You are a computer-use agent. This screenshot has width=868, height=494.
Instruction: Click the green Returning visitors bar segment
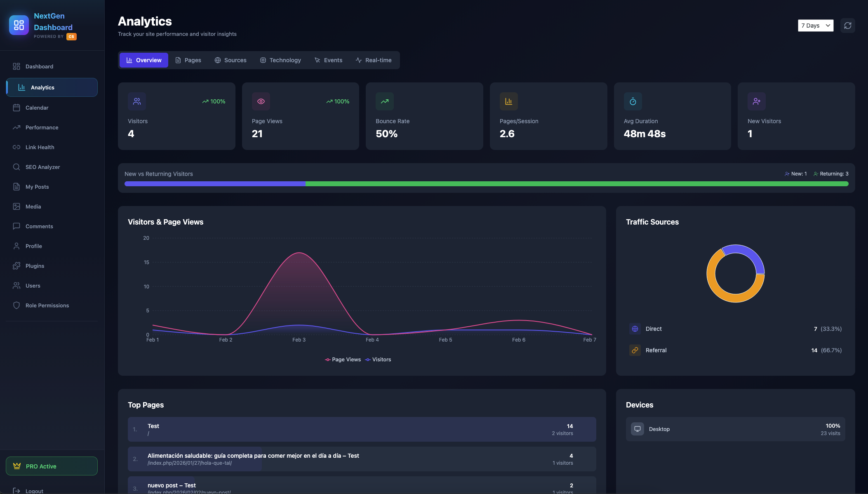(x=576, y=184)
